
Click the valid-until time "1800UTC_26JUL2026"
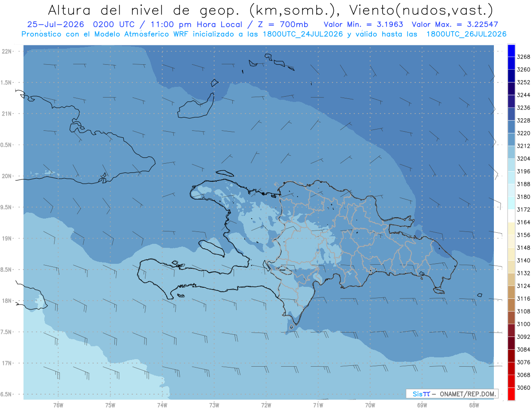click(466, 34)
